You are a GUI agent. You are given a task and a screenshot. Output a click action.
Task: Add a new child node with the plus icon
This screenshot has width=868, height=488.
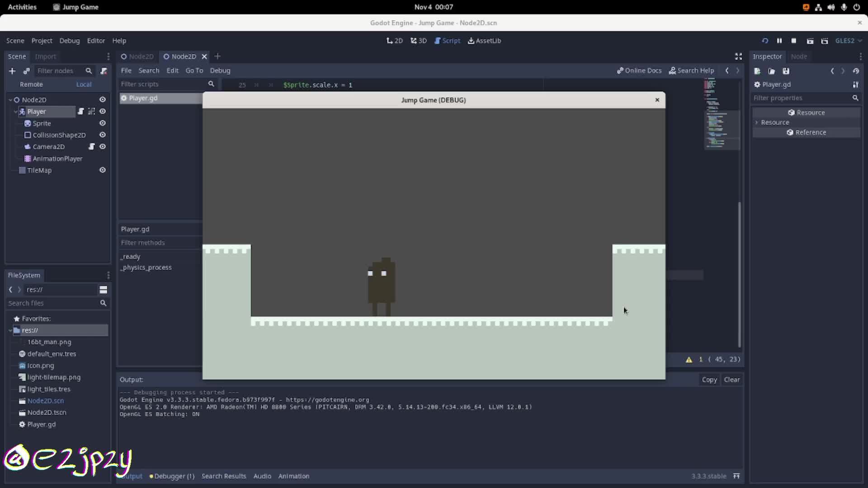12,71
